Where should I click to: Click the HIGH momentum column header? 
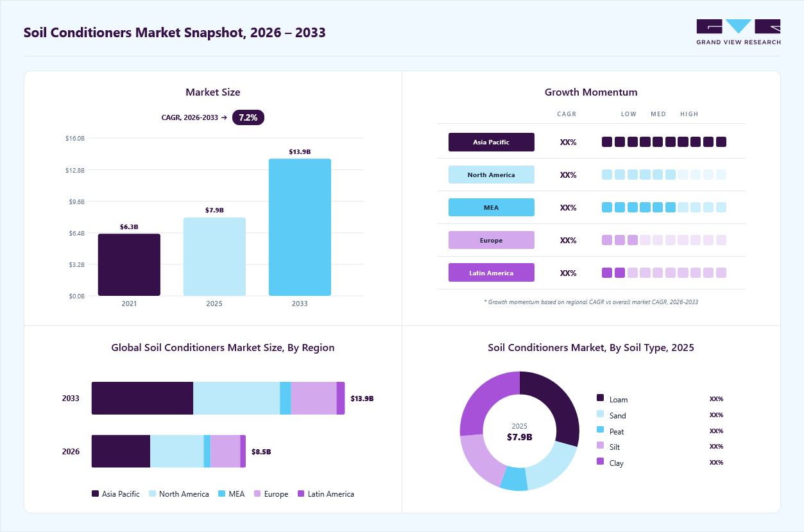(x=689, y=114)
